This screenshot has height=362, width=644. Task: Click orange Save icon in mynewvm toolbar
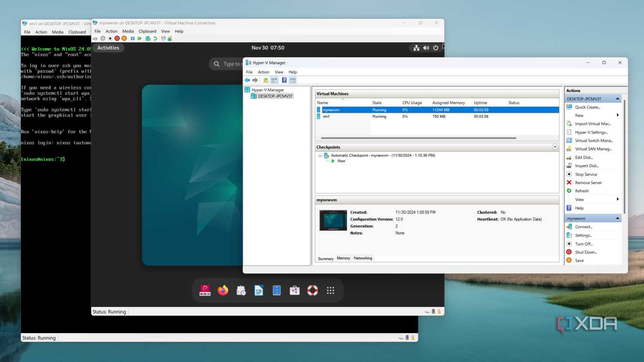coord(124,39)
